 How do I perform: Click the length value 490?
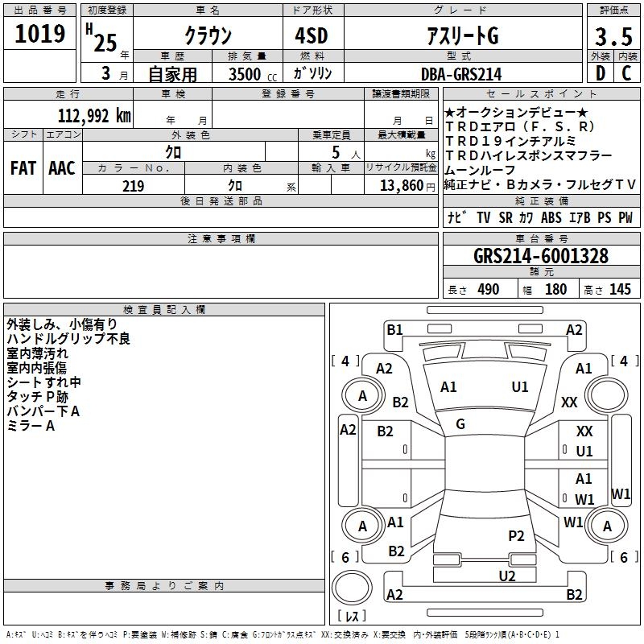click(x=489, y=290)
